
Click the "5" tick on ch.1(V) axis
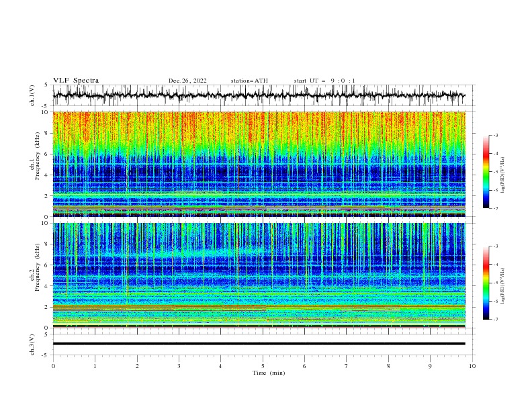46,85
